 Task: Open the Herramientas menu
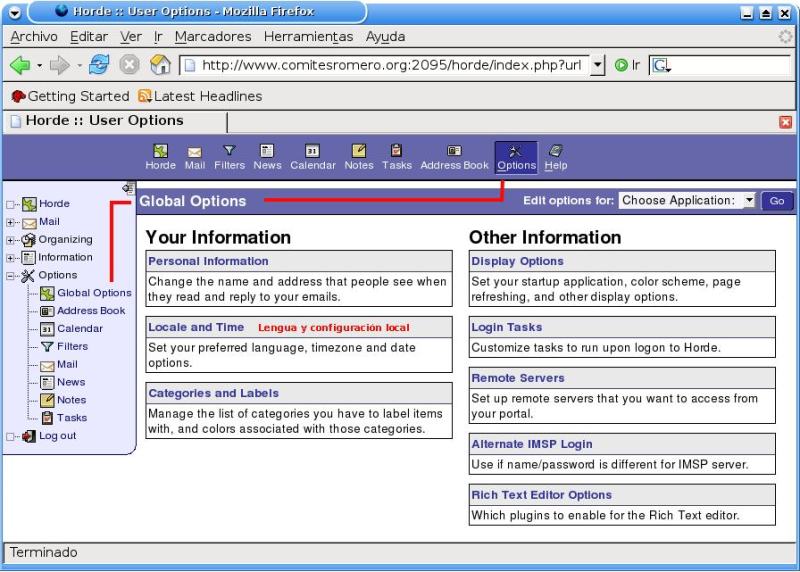(x=308, y=37)
